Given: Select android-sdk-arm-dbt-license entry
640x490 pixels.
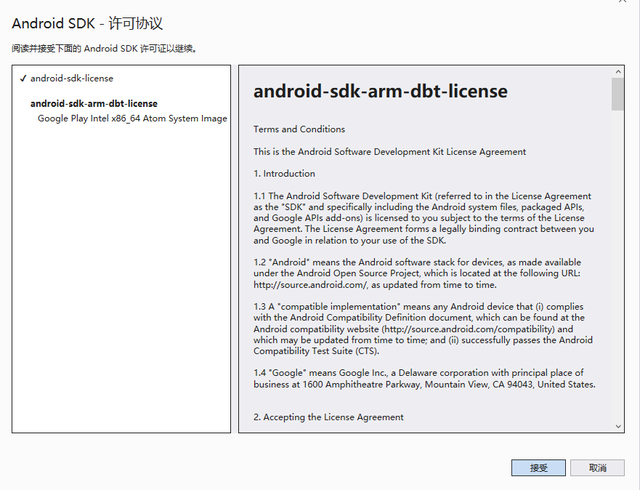Looking at the screenshot, I should (x=94, y=104).
